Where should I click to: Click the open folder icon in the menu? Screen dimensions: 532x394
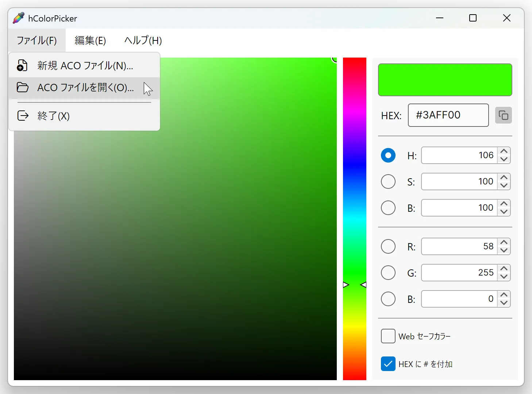[x=22, y=87]
